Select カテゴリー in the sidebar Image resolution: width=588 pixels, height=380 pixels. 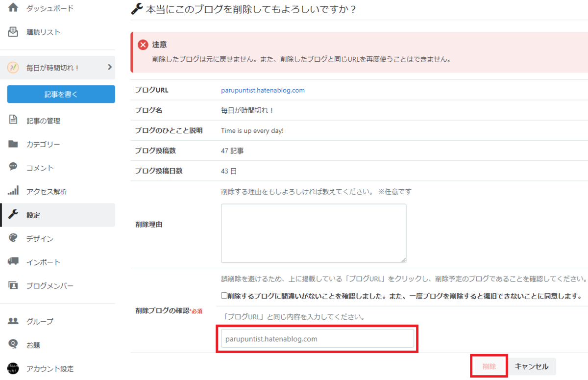[x=44, y=144]
